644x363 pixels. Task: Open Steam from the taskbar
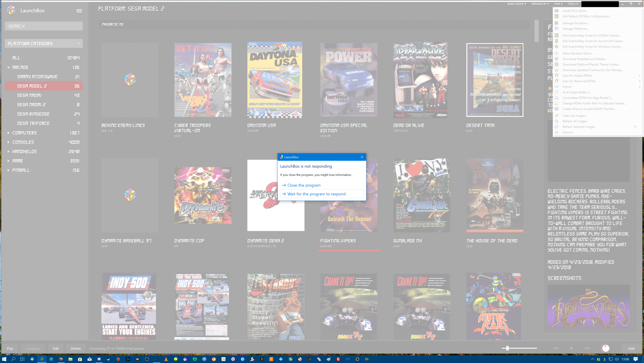pos(109,359)
